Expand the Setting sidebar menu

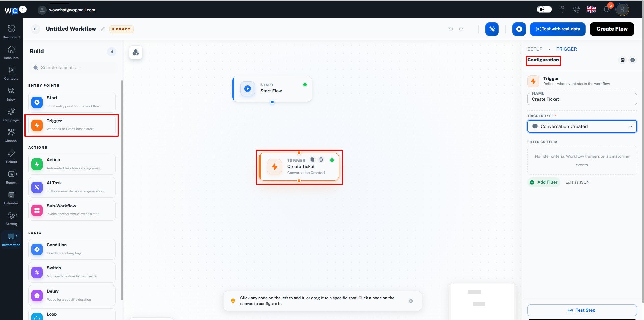[x=11, y=218]
